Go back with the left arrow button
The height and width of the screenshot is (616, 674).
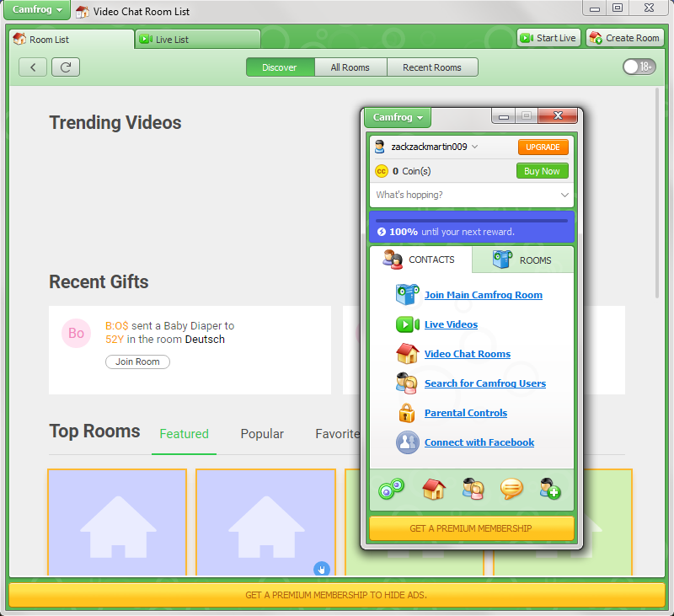[33, 67]
